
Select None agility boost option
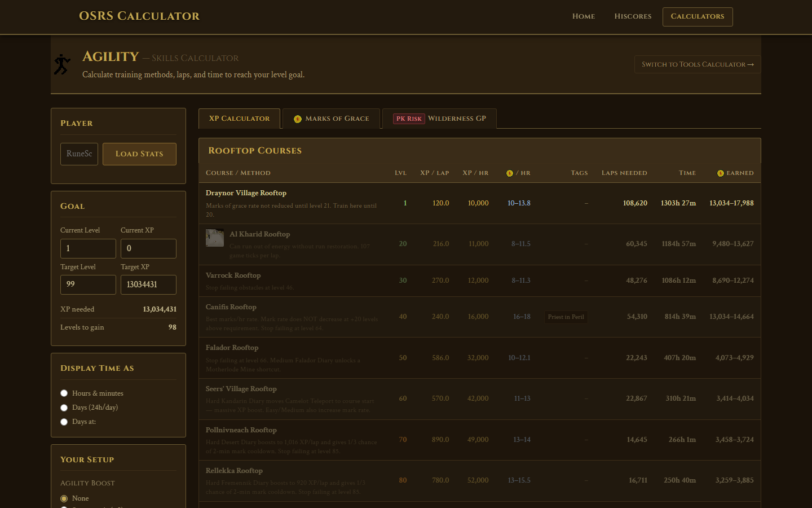[x=64, y=498]
